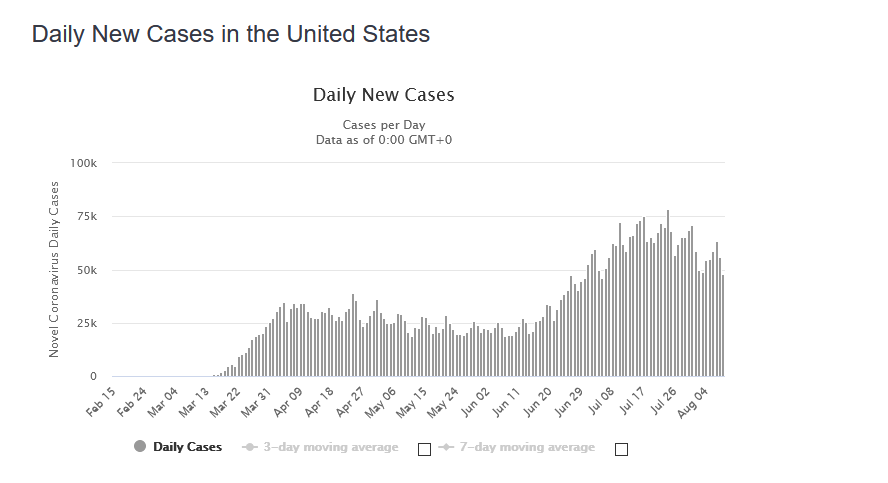Show the 3-day moving average legend text
The height and width of the screenshot is (483, 888).
click(330, 447)
